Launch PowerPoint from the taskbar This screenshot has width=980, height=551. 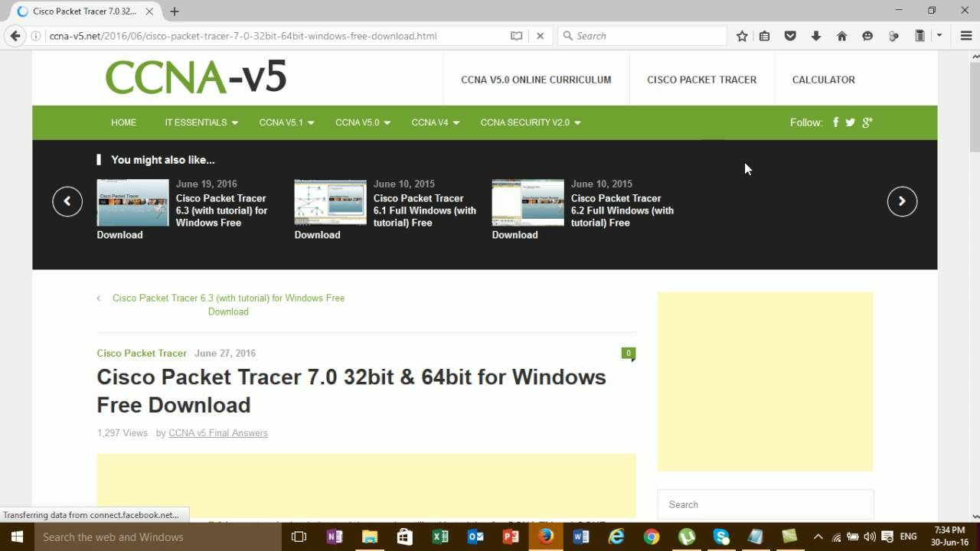tap(511, 536)
